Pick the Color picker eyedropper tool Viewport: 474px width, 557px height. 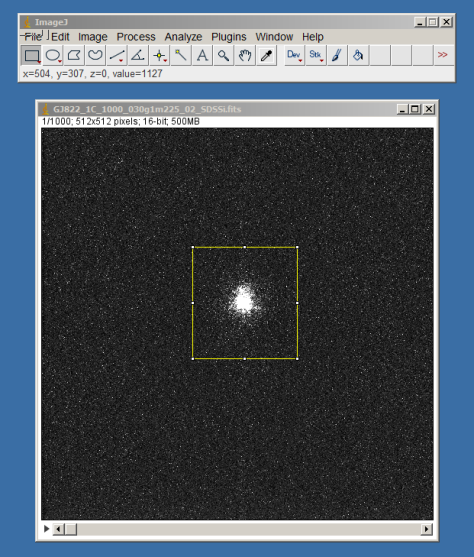tap(266, 55)
